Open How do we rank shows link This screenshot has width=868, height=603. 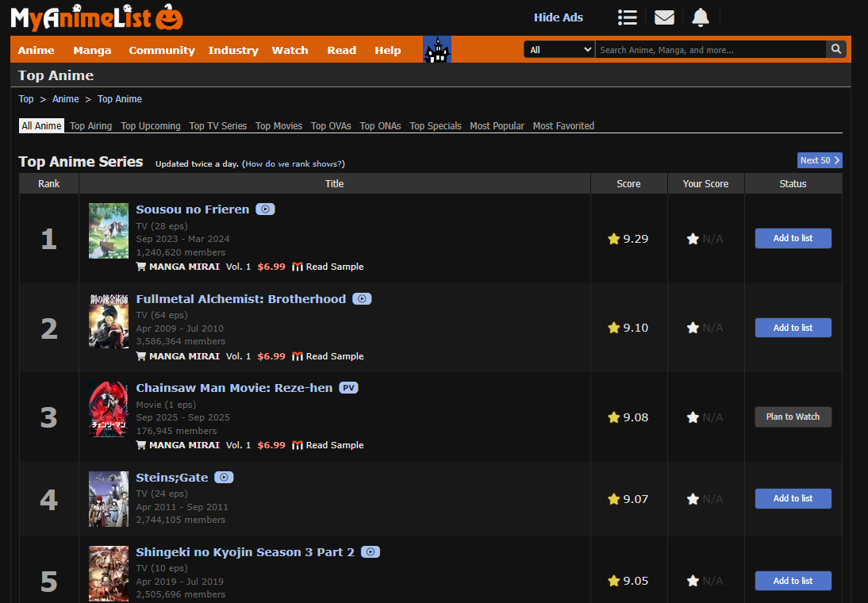coord(294,164)
